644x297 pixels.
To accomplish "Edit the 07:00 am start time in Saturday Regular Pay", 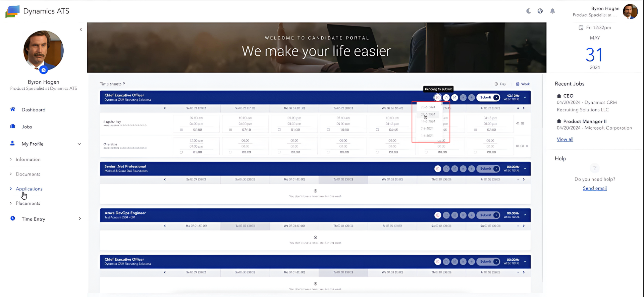I will point(196,118).
